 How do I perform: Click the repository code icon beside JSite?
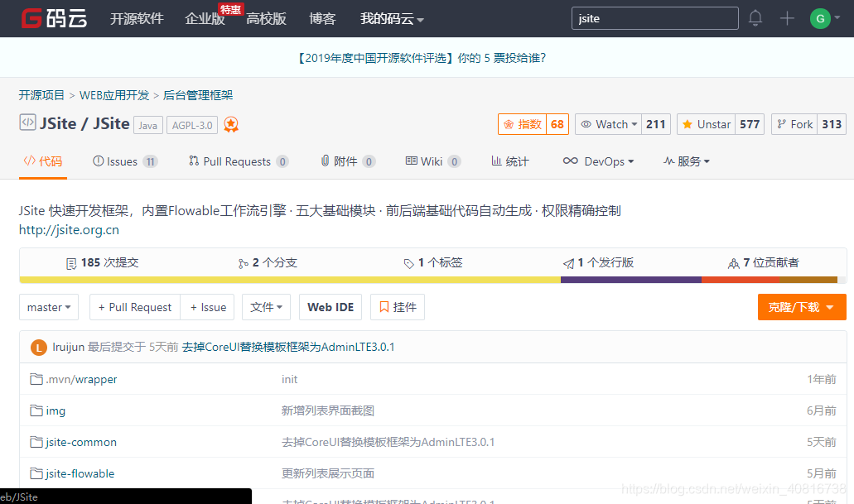click(28, 122)
